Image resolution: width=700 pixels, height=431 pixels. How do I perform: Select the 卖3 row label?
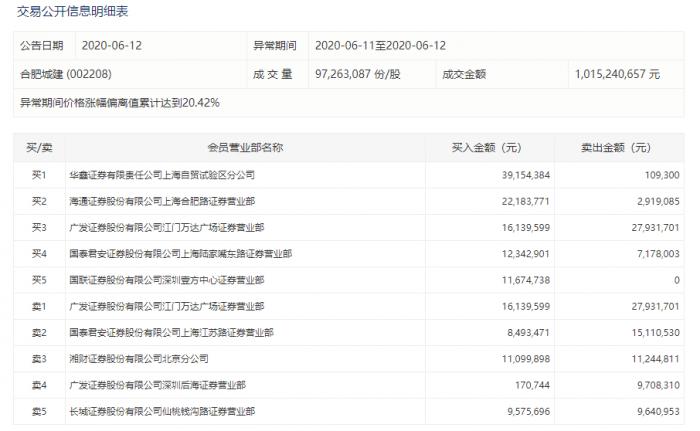click(39, 359)
